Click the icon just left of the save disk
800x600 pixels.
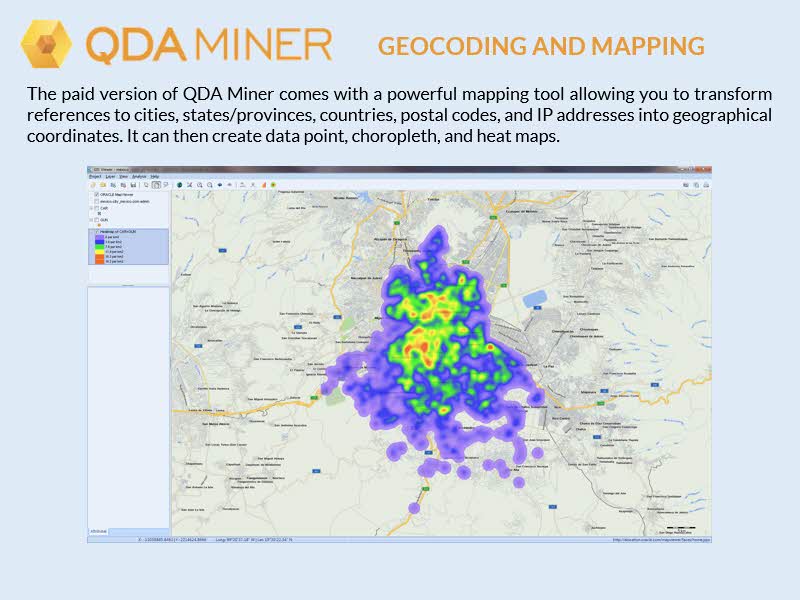click(x=123, y=185)
